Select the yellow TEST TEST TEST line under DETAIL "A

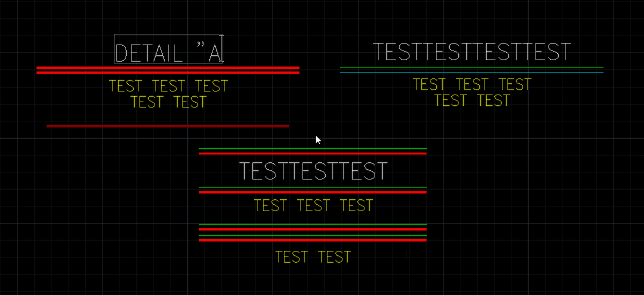(169, 86)
